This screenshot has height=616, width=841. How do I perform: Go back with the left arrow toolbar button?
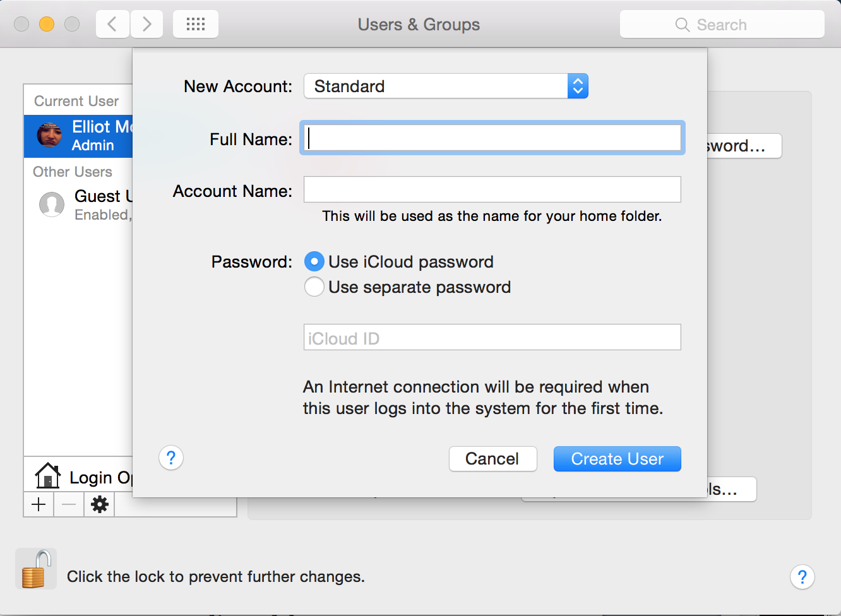click(113, 25)
